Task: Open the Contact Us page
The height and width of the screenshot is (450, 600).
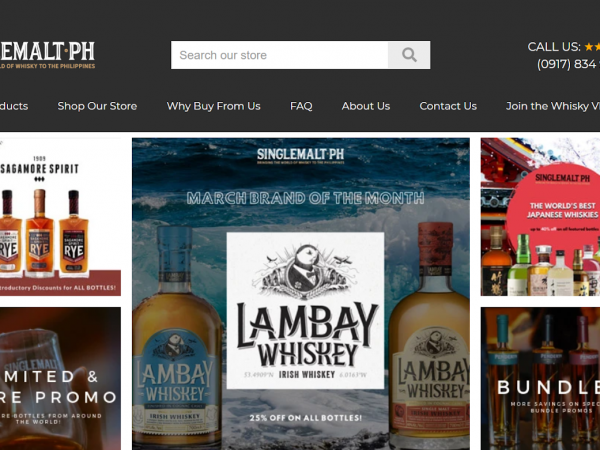Action: (x=448, y=106)
